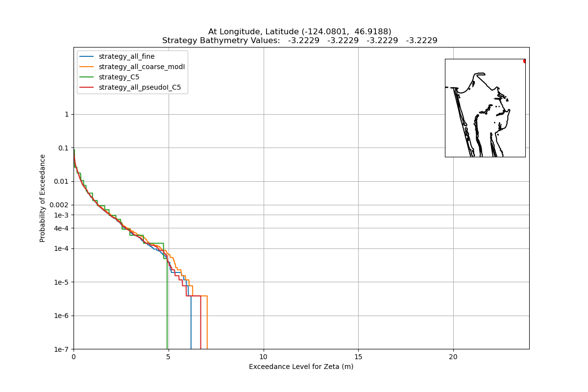Click the inset coastline map thumbnail
The height and width of the screenshot is (392, 588).
(x=485, y=108)
